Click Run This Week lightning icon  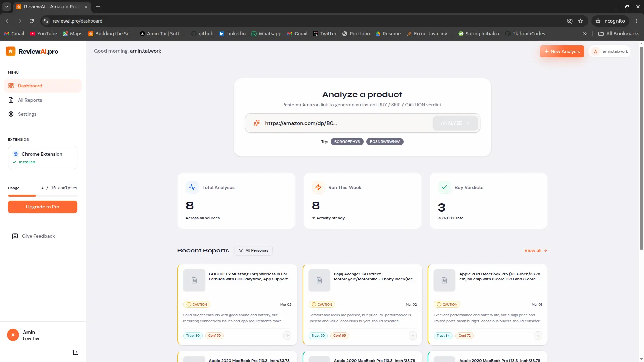[318, 187]
